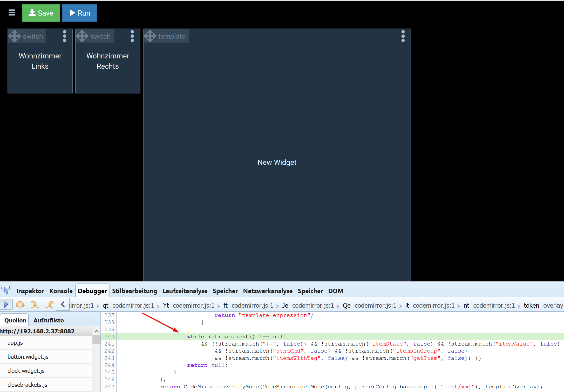Resume execution with debugger play button

[6, 305]
